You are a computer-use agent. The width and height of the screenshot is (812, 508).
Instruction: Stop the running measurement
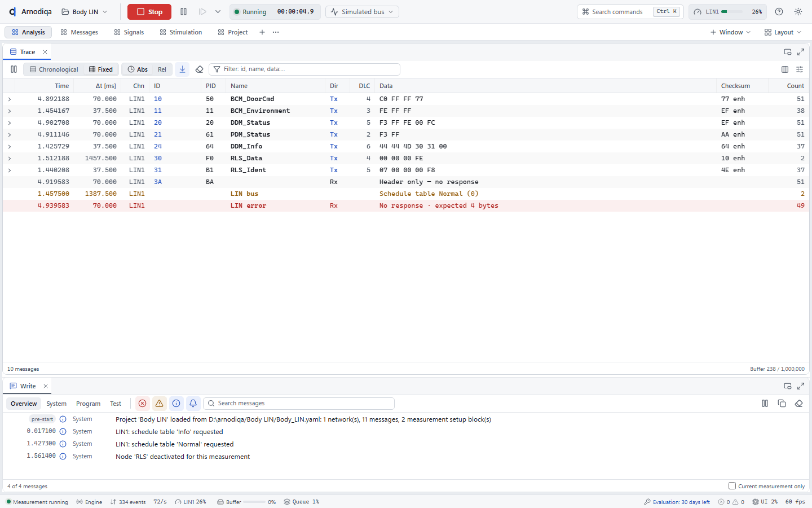[149, 12]
